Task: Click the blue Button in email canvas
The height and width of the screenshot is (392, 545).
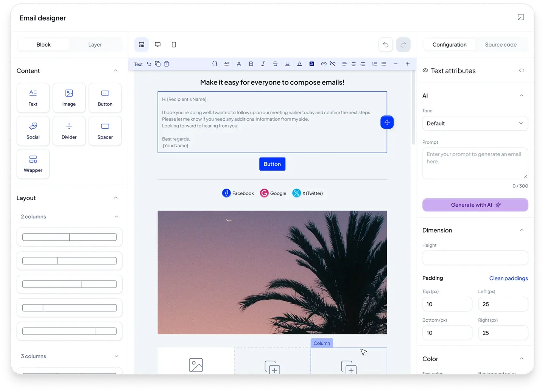Action: click(x=272, y=164)
